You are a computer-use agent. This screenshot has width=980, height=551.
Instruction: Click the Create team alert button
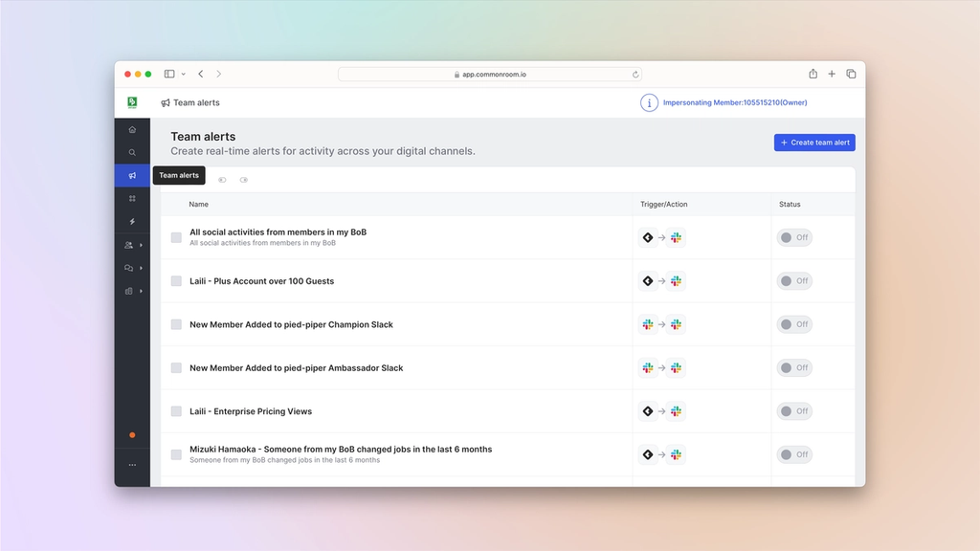814,143
